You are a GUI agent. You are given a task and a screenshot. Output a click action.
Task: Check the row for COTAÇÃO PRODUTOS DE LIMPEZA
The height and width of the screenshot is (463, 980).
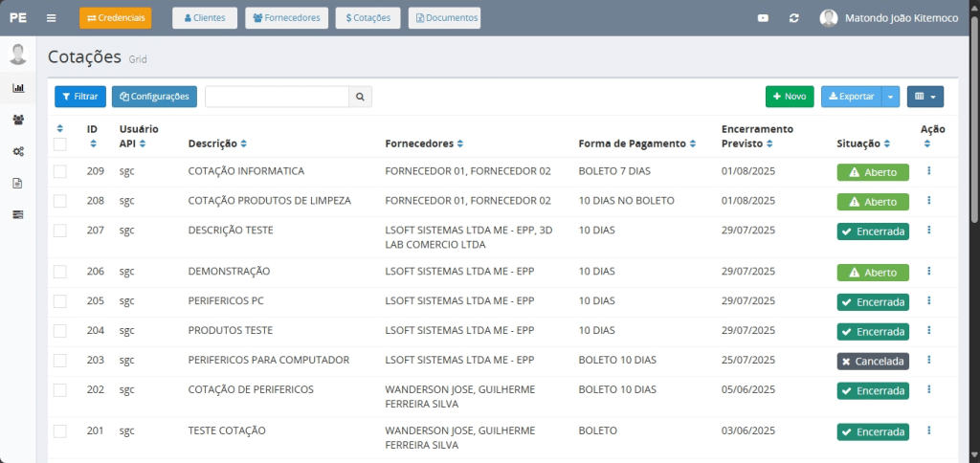pos(60,201)
